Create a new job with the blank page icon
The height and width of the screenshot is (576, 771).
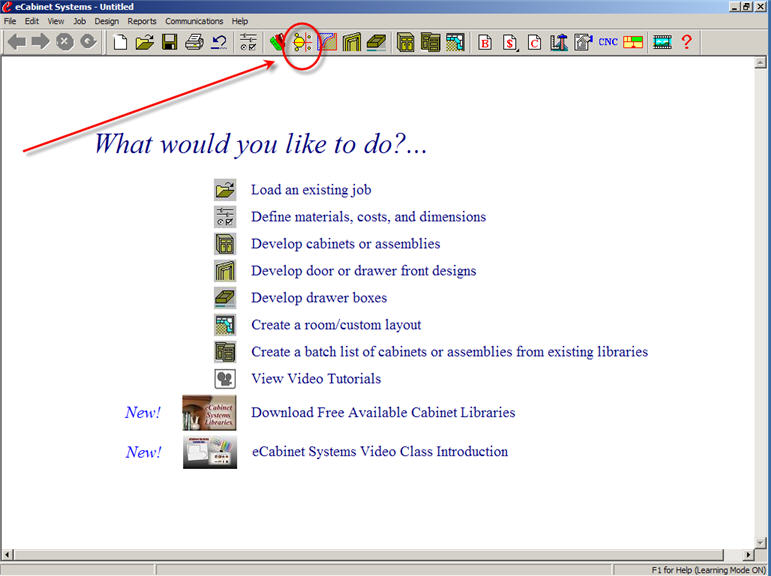click(x=120, y=42)
